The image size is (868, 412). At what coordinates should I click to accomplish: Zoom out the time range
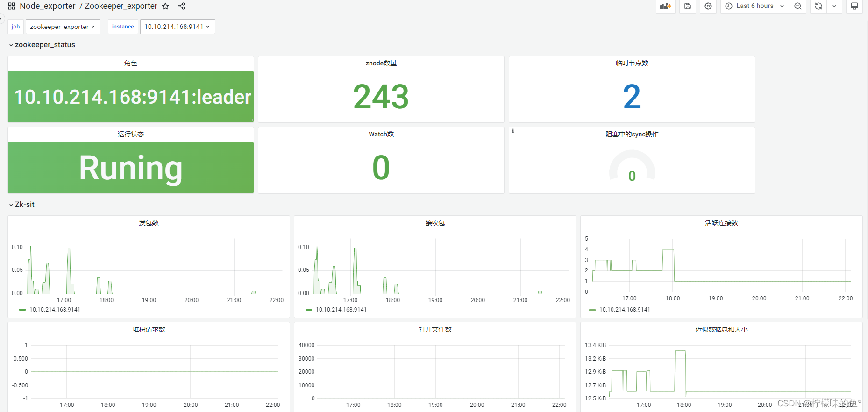pos(798,6)
